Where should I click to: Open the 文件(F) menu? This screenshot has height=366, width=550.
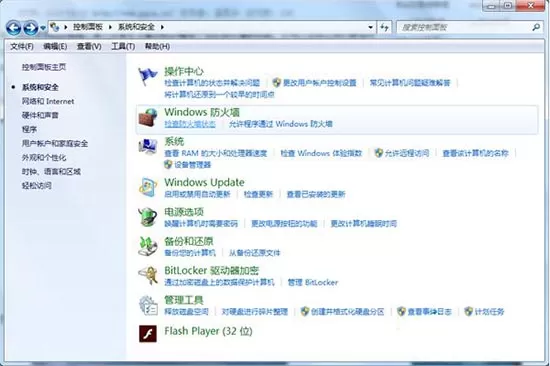22,46
